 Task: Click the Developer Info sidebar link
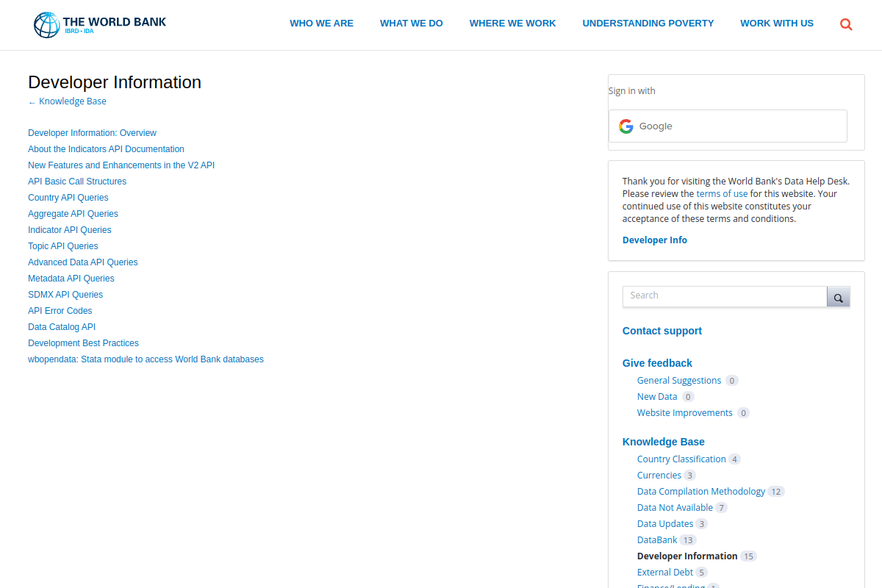pyautogui.click(x=655, y=240)
